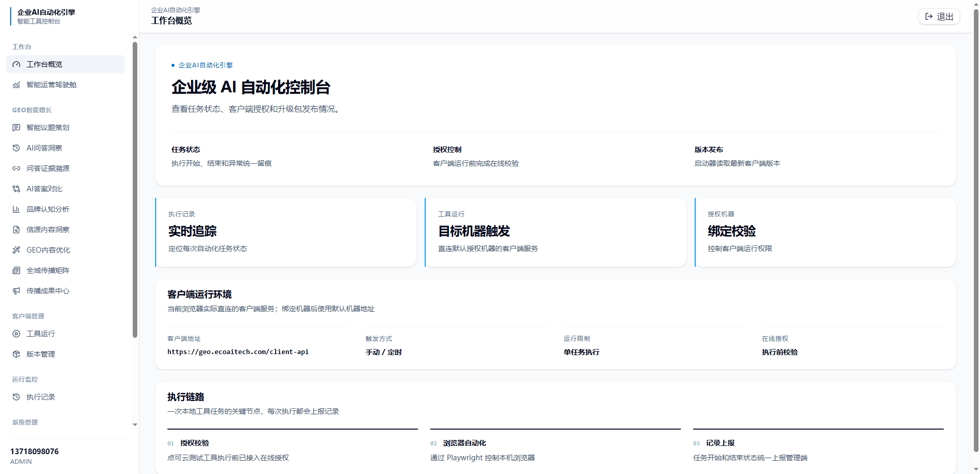Click the AI答案对比 compare icon
This screenshot has width=980, height=474.
(16, 189)
